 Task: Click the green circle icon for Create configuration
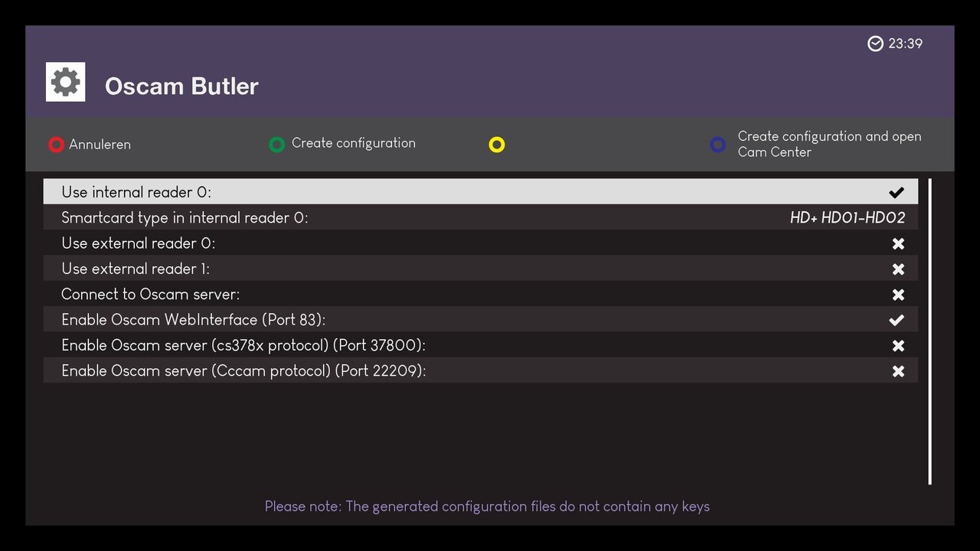coord(277,144)
